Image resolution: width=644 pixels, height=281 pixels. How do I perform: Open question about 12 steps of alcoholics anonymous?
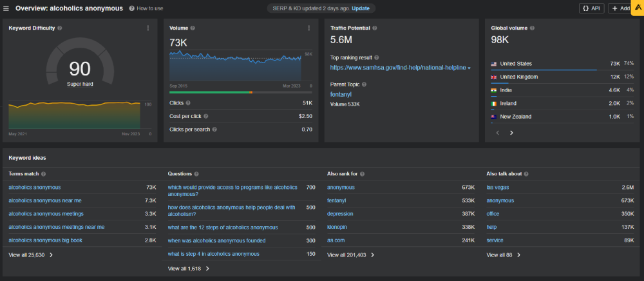223,227
